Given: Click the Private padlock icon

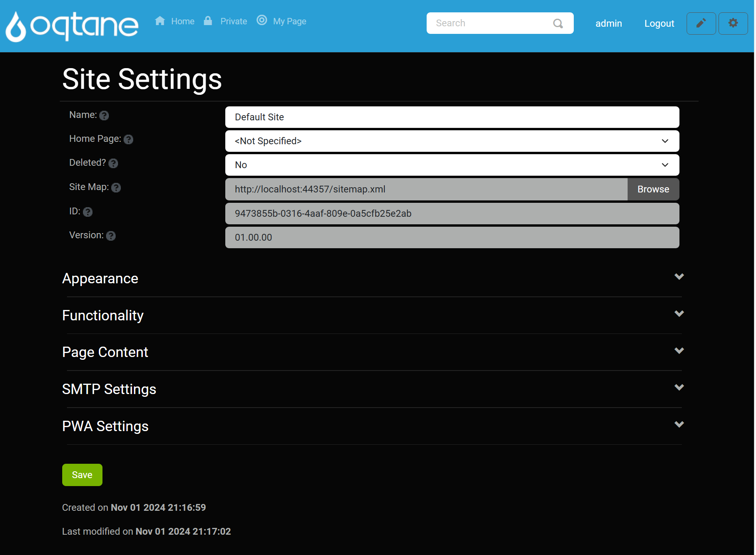Looking at the screenshot, I should [x=208, y=21].
